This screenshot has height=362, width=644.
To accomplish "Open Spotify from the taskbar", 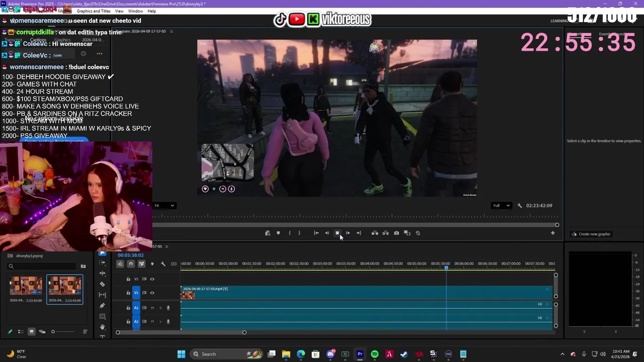I will [375, 354].
